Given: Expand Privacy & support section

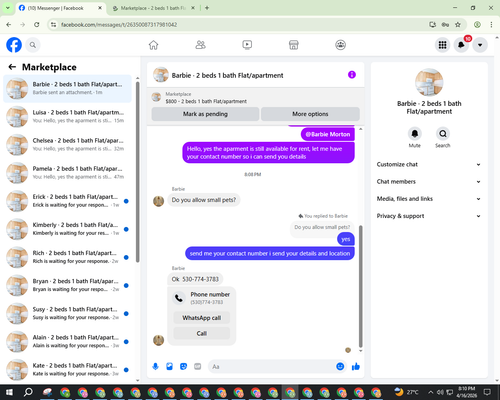Looking at the screenshot, I should [x=429, y=216].
